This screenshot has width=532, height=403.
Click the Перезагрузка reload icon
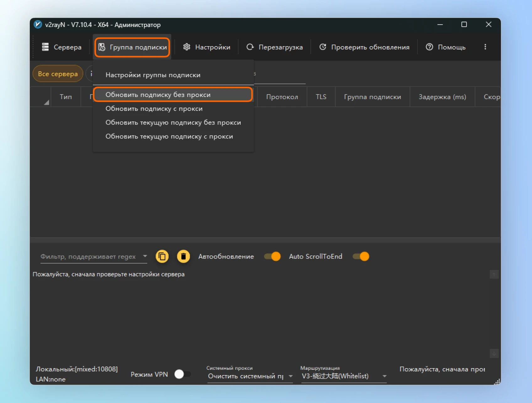(250, 47)
